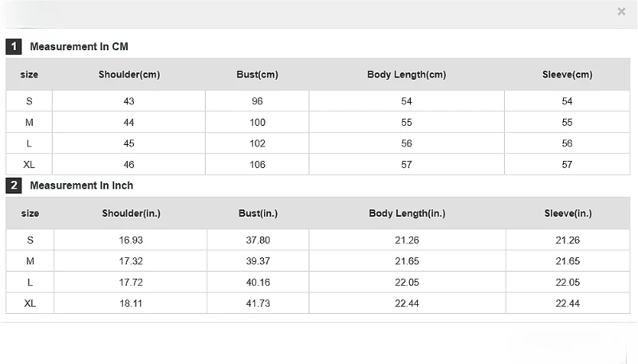Select the XL size row in CM table
The height and width of the screenshot is (364, 638).
click(x=317, y=165)
